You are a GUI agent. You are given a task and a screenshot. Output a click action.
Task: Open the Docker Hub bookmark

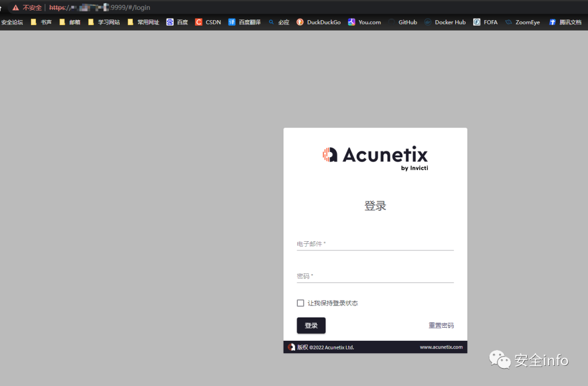pyautogui.click(x=445, y=22)
